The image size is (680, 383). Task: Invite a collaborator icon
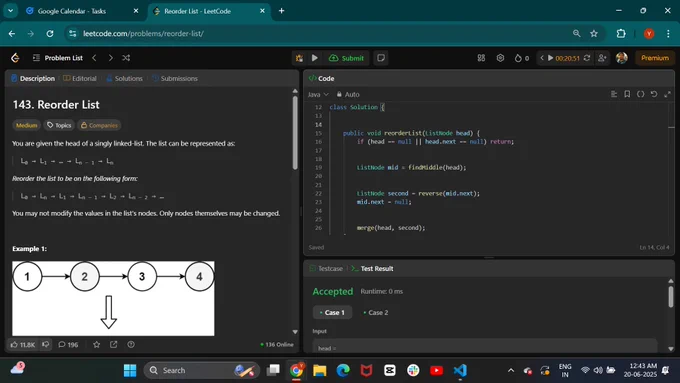coord(602,58)
